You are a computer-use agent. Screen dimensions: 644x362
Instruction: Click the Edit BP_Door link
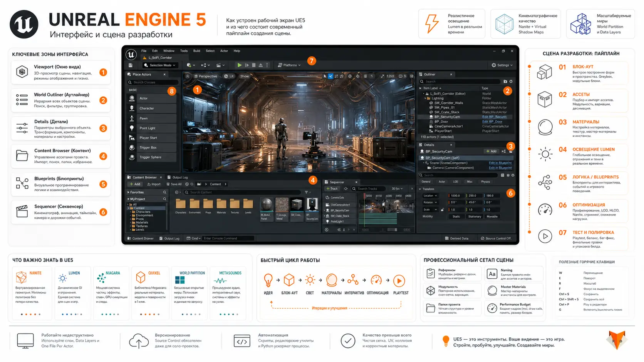tap(492, 122)
